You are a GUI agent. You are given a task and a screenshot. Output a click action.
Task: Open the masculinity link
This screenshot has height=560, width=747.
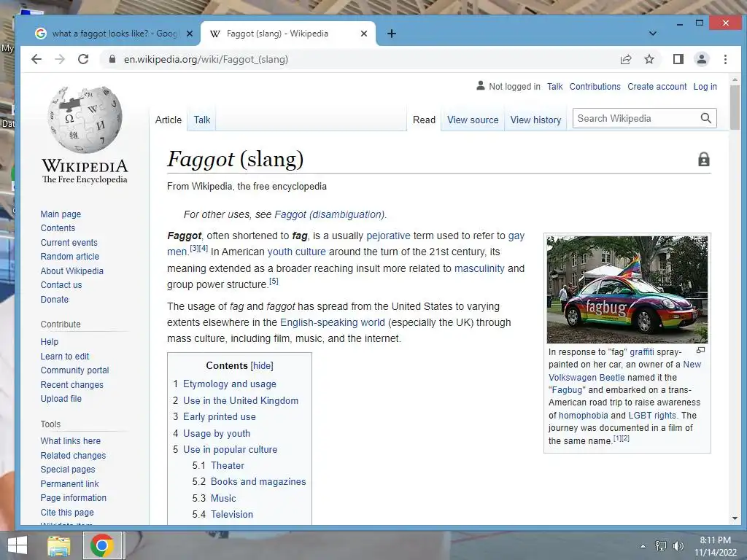[479, 268]
